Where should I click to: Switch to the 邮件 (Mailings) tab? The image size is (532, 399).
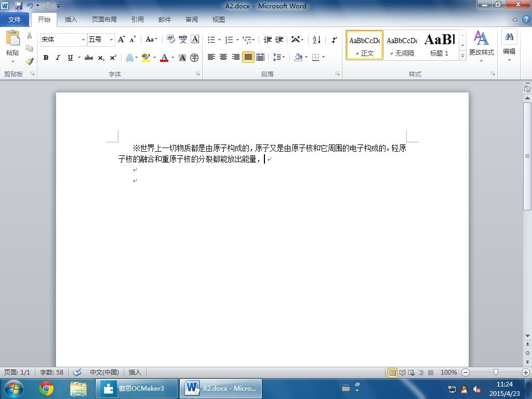(x=165, y=20)
